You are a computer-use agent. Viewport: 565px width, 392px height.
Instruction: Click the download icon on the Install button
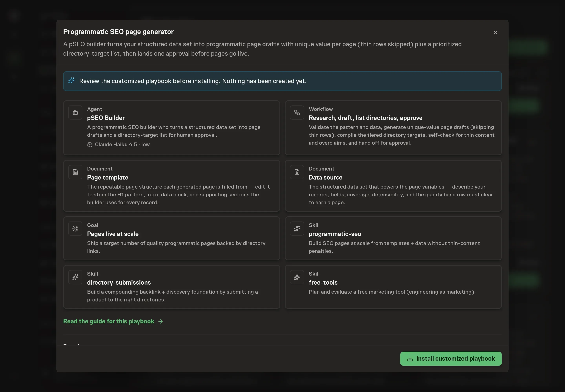tap(410, 359)
